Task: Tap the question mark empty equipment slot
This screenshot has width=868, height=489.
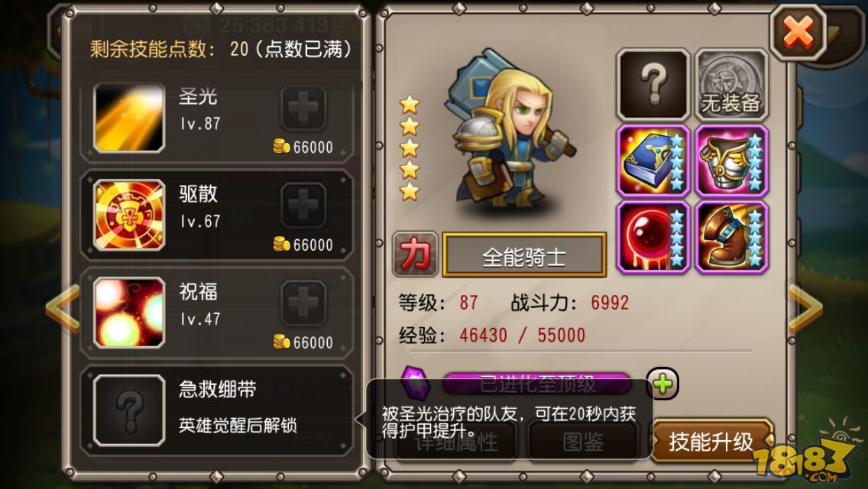Action: (653, 85)
